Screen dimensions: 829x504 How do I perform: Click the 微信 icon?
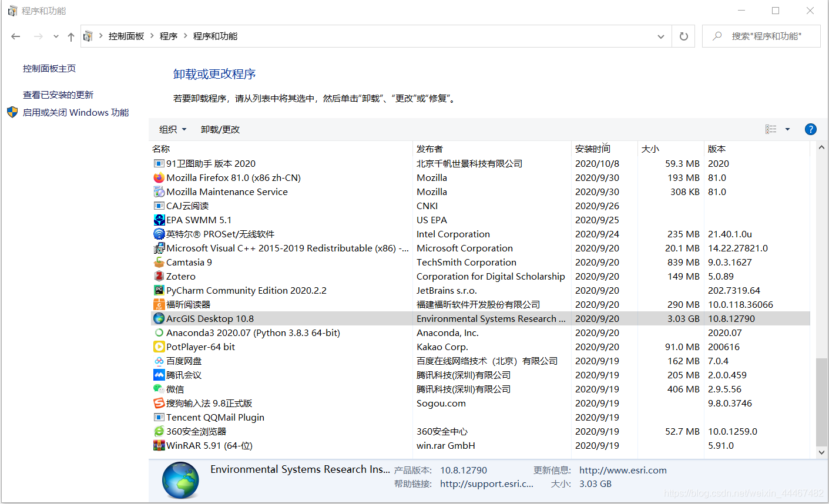coord(159,389)
